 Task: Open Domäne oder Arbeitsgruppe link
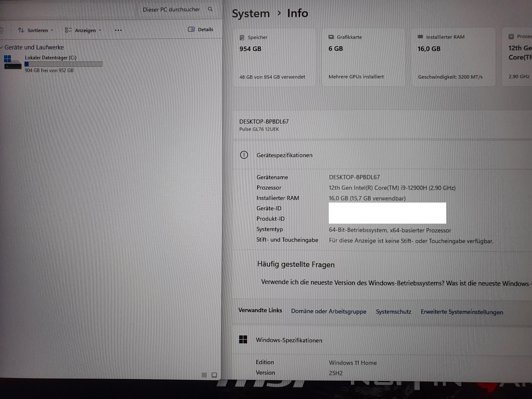coord(329,312)
